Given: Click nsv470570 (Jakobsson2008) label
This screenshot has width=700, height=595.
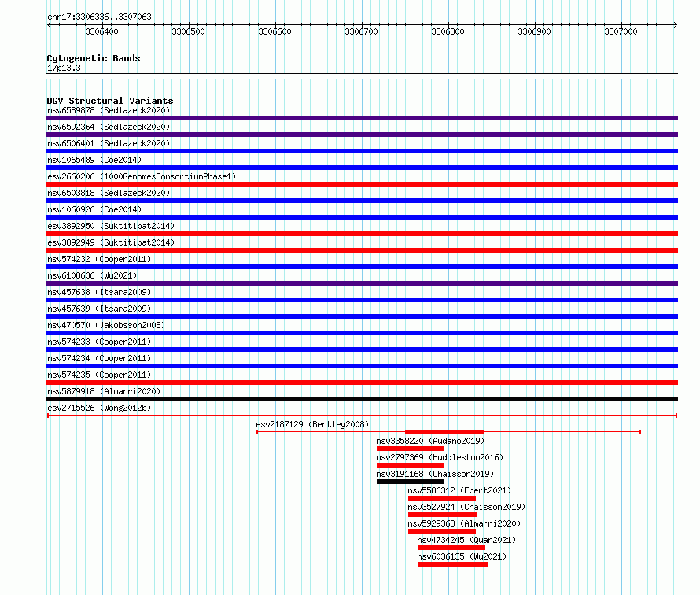Looking at the screenshot, I should coord(106,325).
